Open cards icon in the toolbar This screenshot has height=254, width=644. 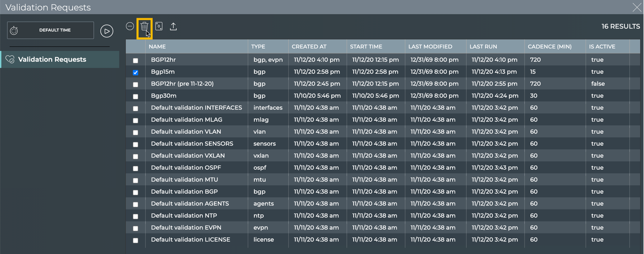coord(159,26)
